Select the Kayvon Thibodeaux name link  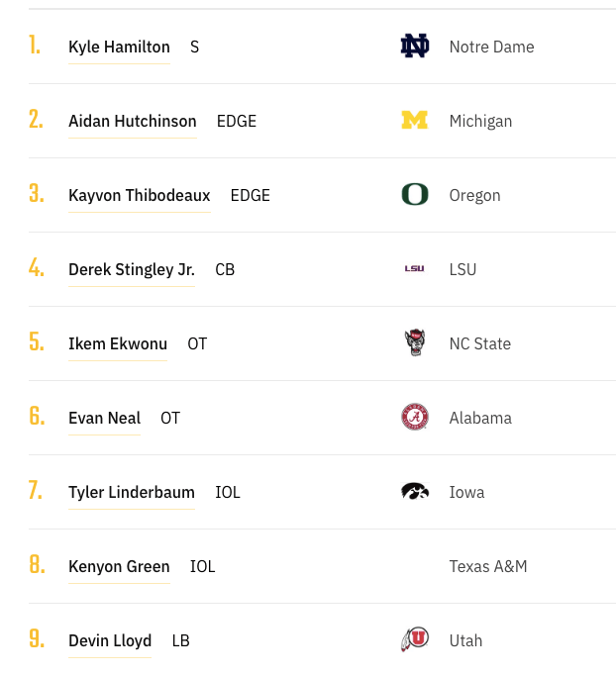(140, 196)
